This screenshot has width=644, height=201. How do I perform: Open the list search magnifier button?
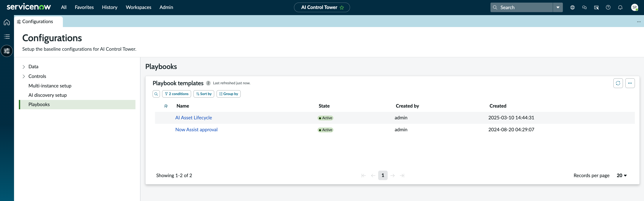156,94
